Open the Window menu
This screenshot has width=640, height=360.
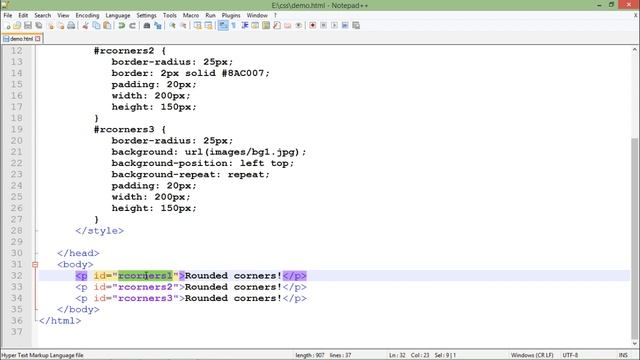click(x=257, y=16)
